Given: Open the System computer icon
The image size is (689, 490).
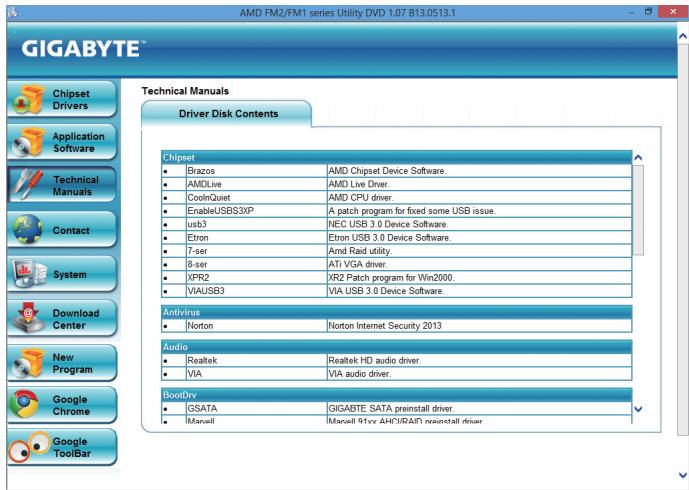Looking at the screenshot, I should pyautogui.click(x=29, y=274).
